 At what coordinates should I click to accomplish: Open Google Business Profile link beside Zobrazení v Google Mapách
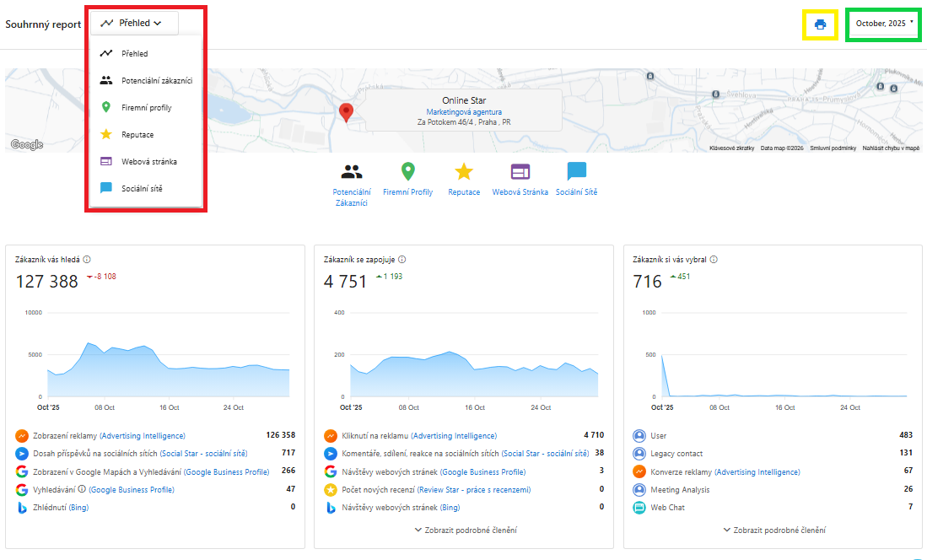[226, 472]
